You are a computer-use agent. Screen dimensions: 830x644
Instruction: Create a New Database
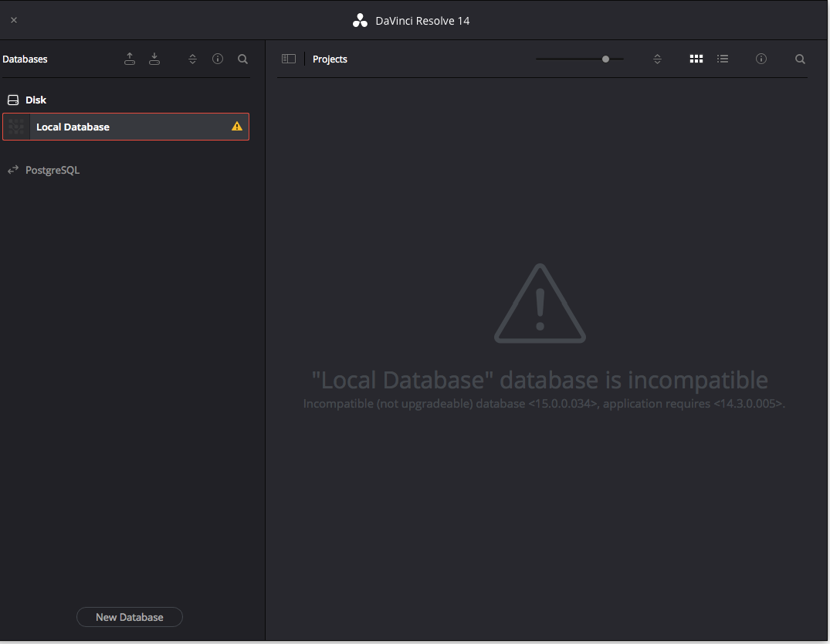pyautogui.click(x=130, y=617)
